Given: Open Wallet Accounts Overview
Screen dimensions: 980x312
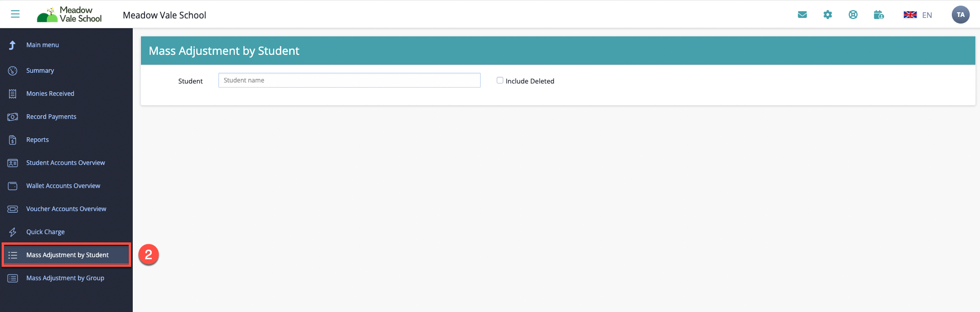Looking at the screenshot, I should (63, 186).
